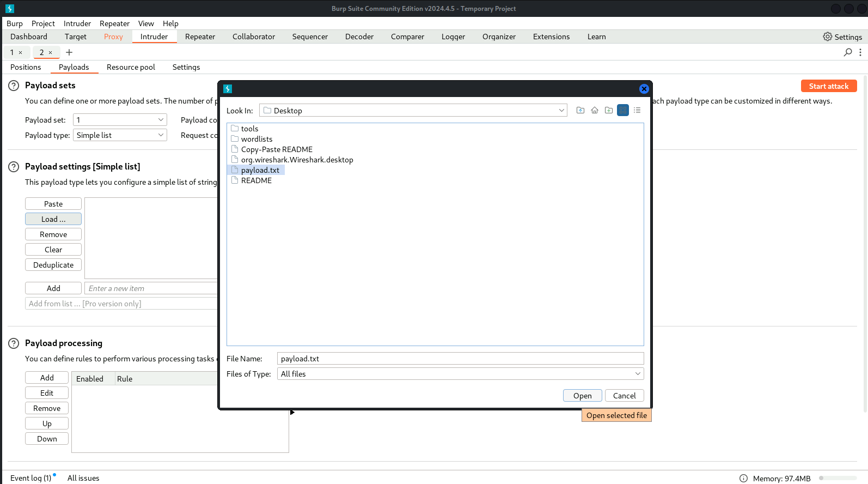Click the memory info icon
The width and height of the screenshot is (868, 484).
(744, 479)
